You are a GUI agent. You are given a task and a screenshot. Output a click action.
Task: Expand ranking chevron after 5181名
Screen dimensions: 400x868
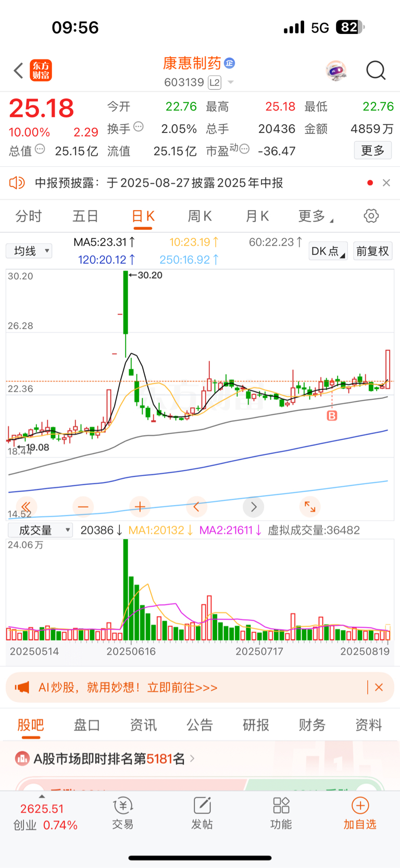192,759
